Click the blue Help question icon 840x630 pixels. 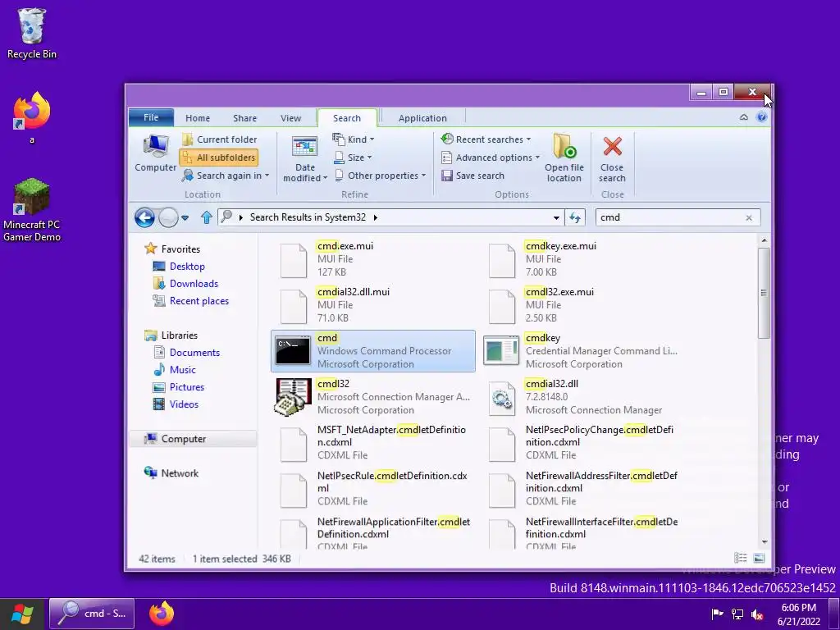(x=761, y=116)
